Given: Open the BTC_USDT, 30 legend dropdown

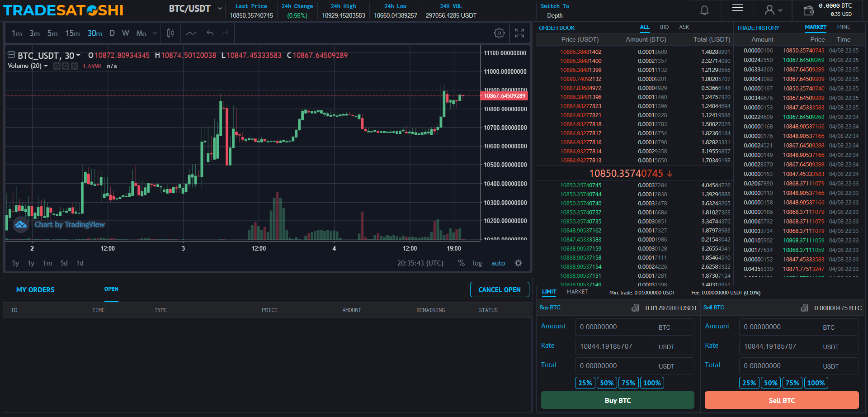Looking at the screenshot, I should (78, 55).
